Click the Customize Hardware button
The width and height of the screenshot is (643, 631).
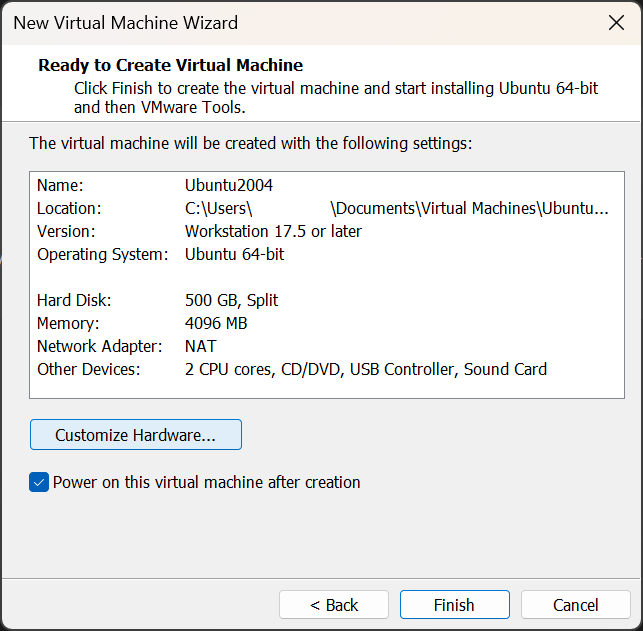coord(136,435)
